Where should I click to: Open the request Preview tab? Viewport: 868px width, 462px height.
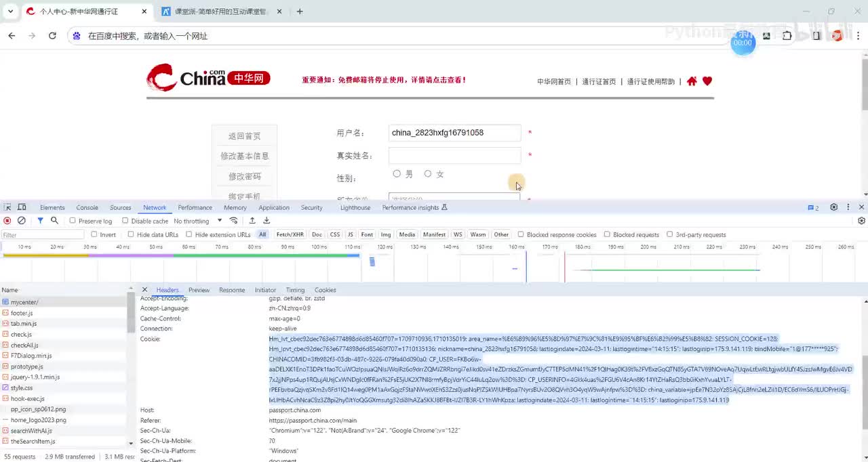click(x=199, y=290)
